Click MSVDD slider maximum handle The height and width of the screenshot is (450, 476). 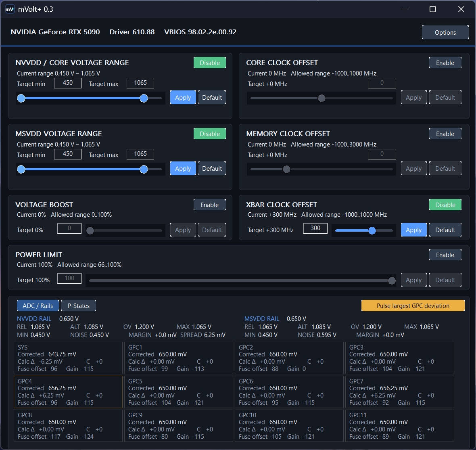[x=144, y=169]
